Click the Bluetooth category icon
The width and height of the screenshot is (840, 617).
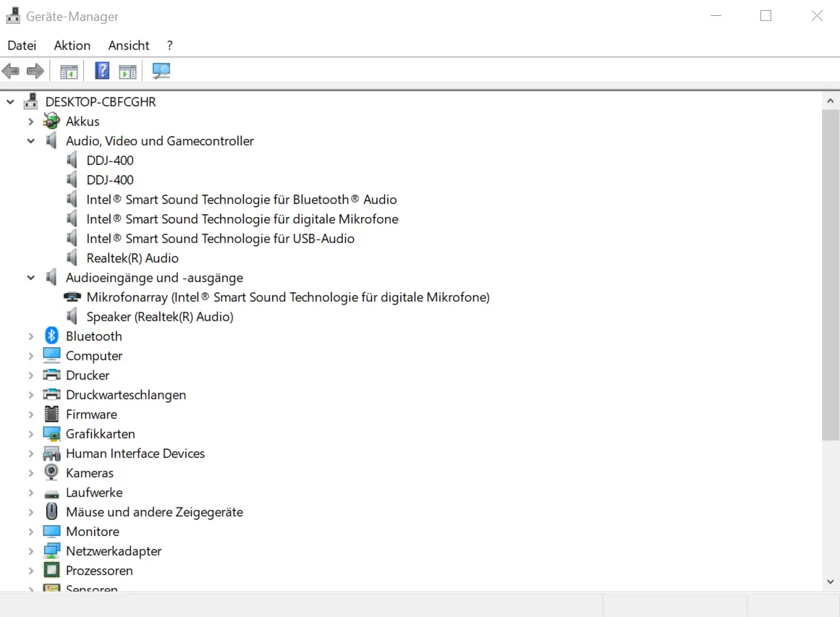[x=51, y=336]
